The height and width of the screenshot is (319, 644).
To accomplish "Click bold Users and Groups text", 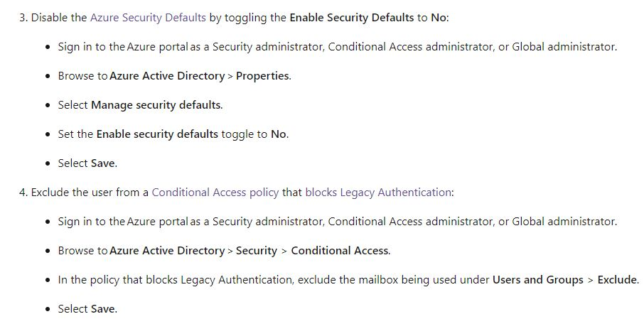I will (x=538, y=280).
